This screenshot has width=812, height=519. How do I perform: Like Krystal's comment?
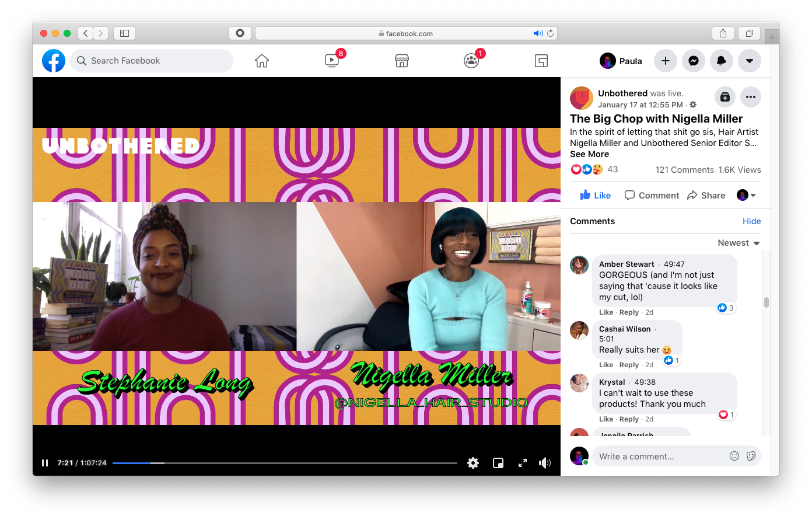click(606, 419)
